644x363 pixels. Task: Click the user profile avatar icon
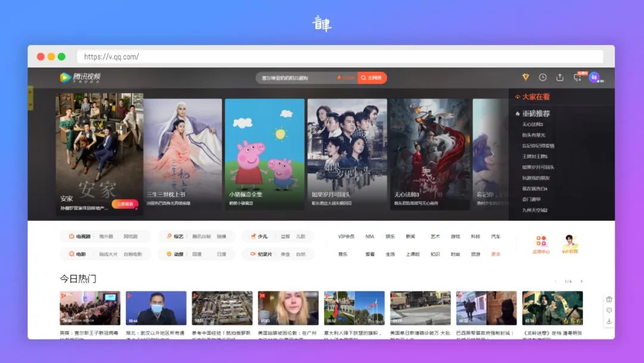(593, 77)
